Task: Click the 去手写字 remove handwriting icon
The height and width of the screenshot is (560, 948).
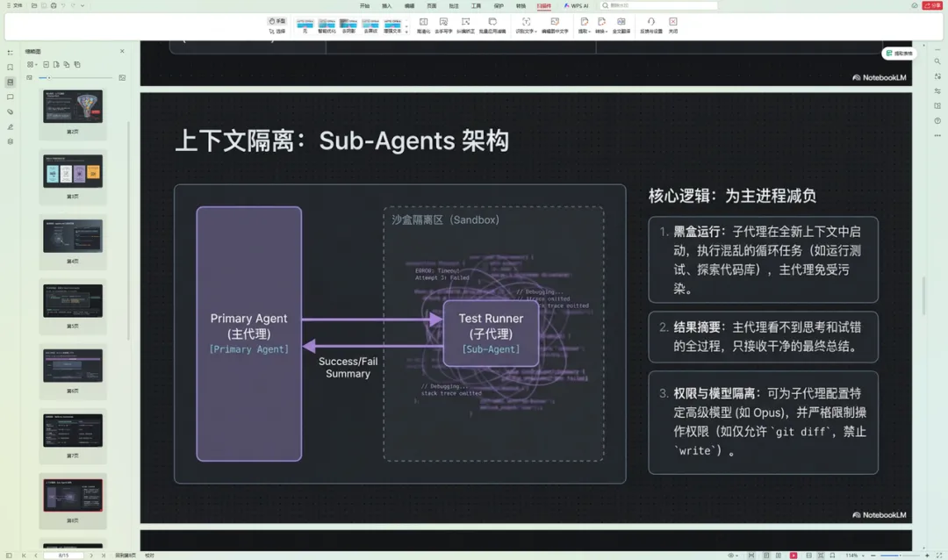Action: 443,25
